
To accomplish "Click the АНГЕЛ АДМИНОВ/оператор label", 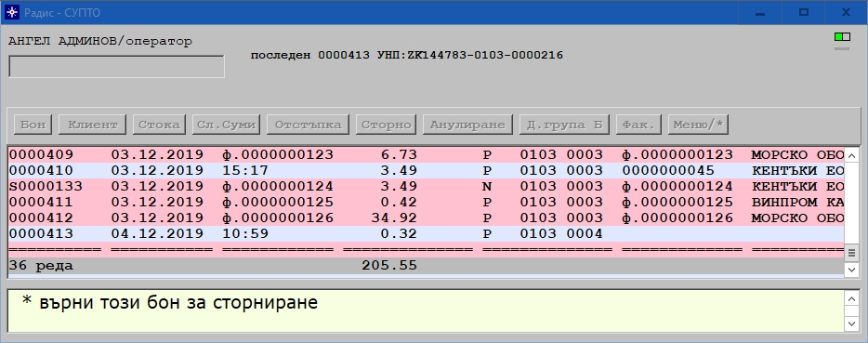I will point(100,42).
